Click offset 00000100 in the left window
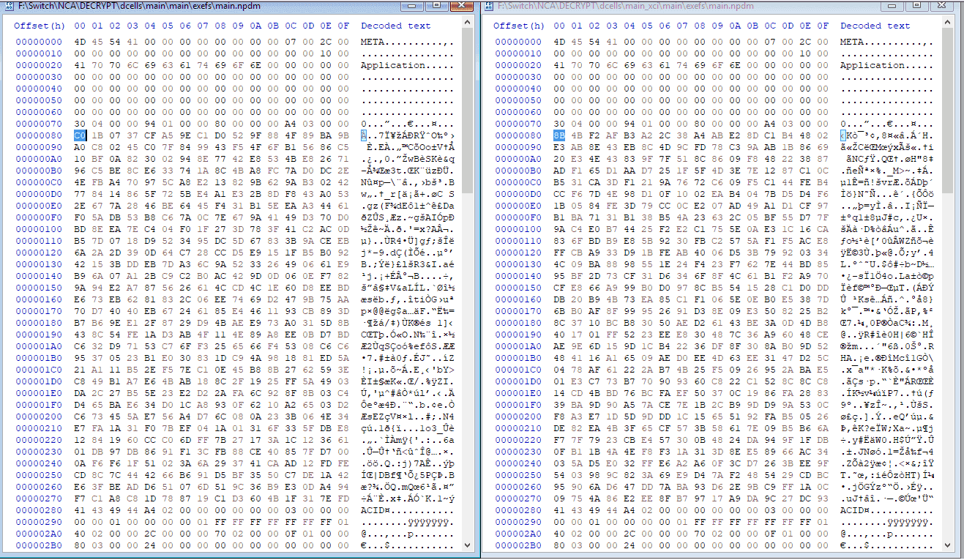 click(x=39, y=229)
